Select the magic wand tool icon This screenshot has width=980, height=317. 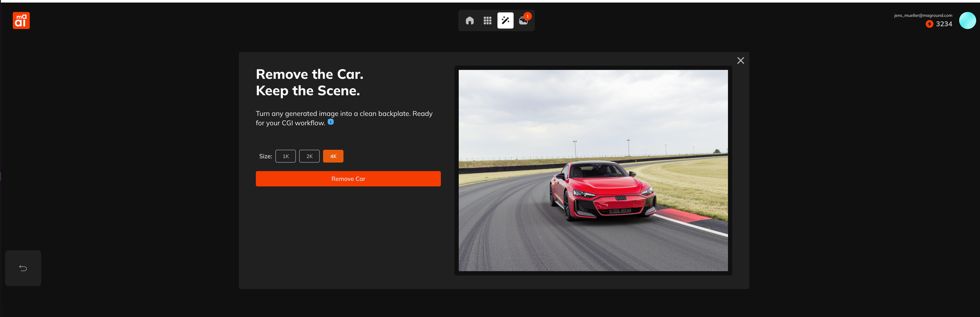coord(505,21)
